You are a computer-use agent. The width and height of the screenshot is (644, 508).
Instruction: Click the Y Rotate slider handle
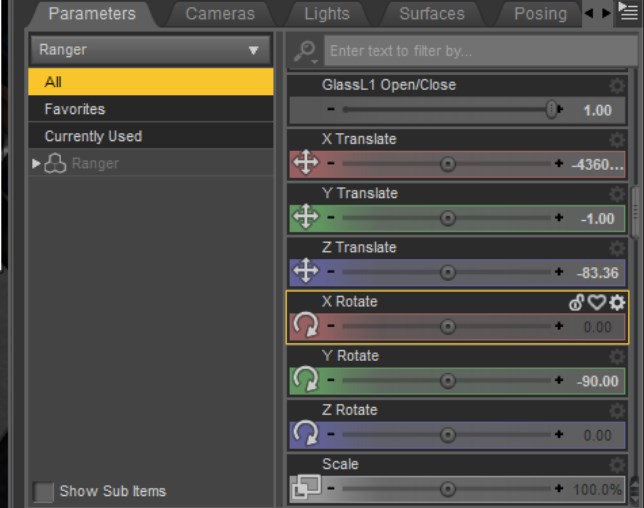coord(448,381)
